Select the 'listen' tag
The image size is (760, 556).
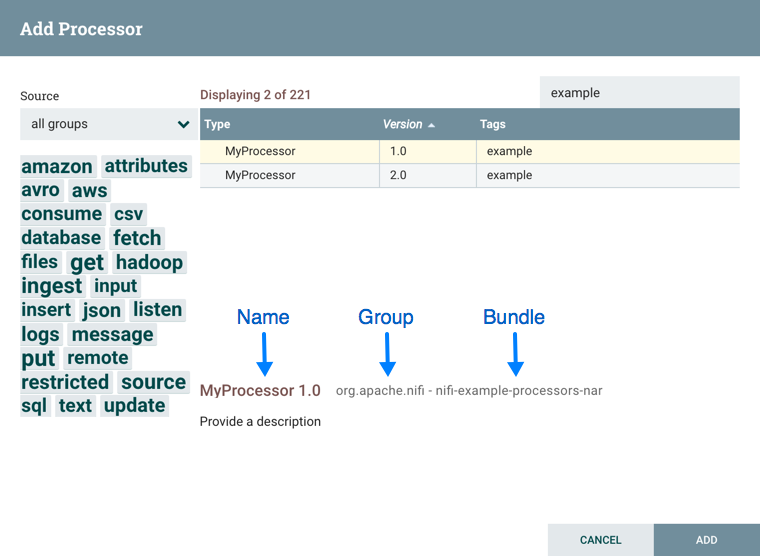click(158, 310)
